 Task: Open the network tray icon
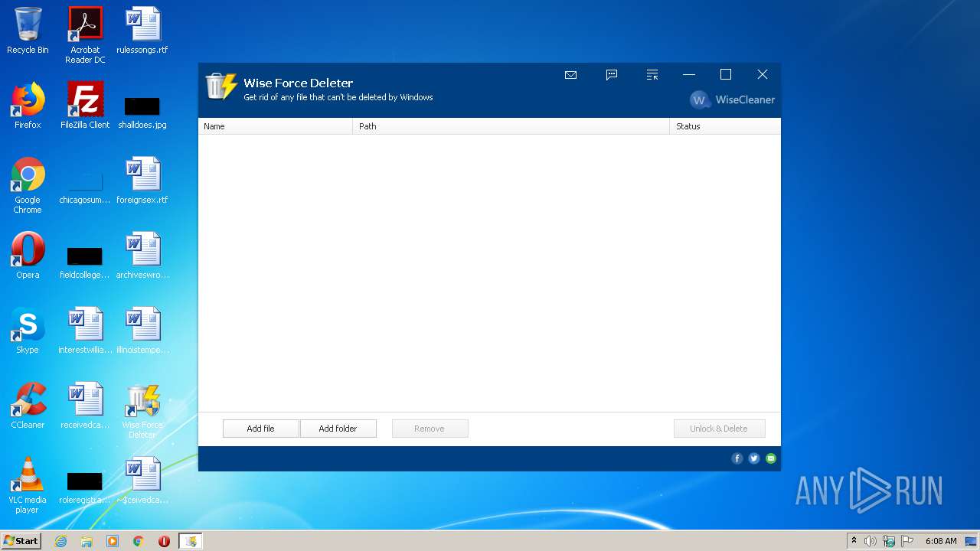tap(889, 541)
